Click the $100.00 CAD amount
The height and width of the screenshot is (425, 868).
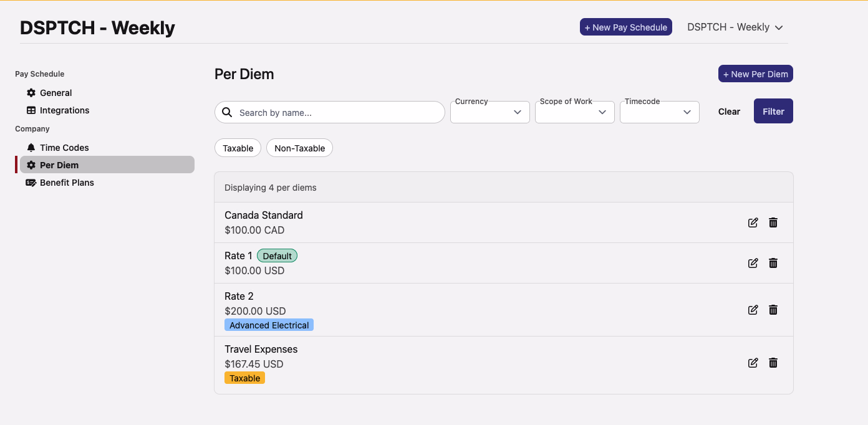point(254,230)
